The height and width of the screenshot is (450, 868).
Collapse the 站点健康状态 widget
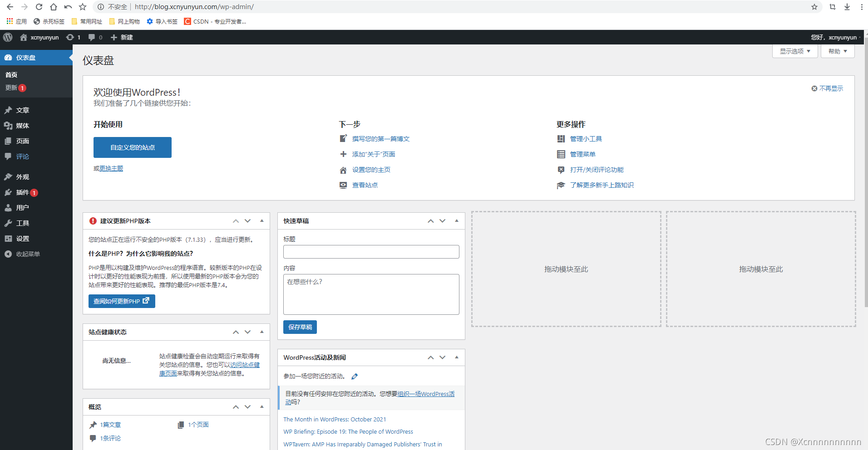(262, 332)
